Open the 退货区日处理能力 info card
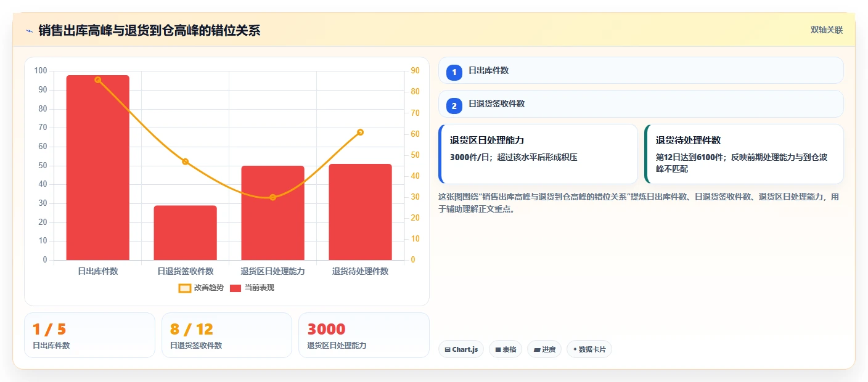The image size is (868, 382). (x=538, y=154)
